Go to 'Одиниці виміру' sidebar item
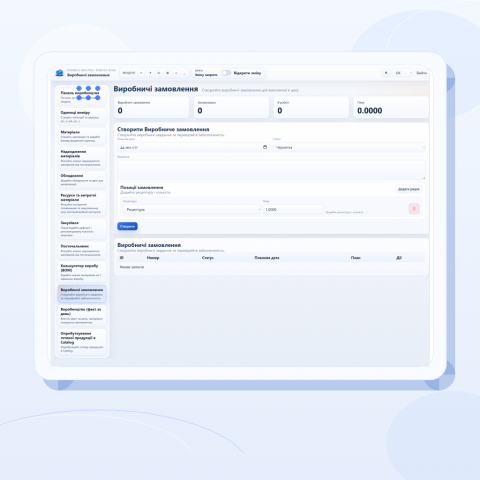 pyautogui.click(x=82, y=116)
